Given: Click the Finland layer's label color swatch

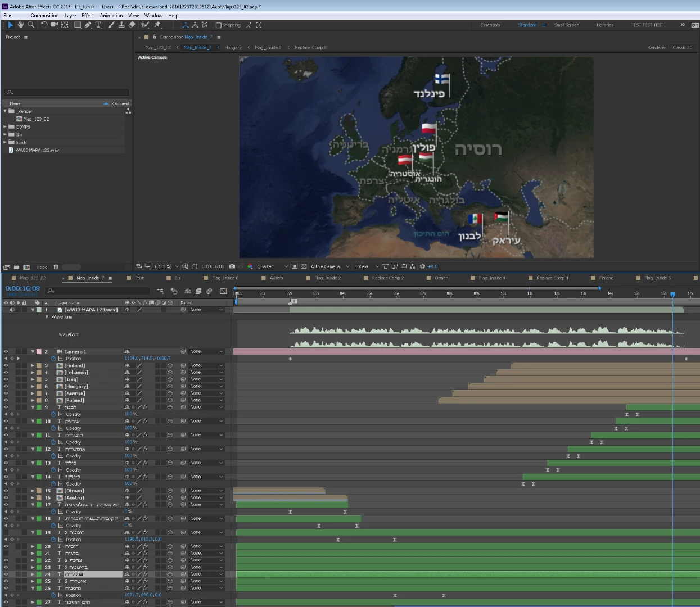Looking at the screenshot, I should click(39, 366).
